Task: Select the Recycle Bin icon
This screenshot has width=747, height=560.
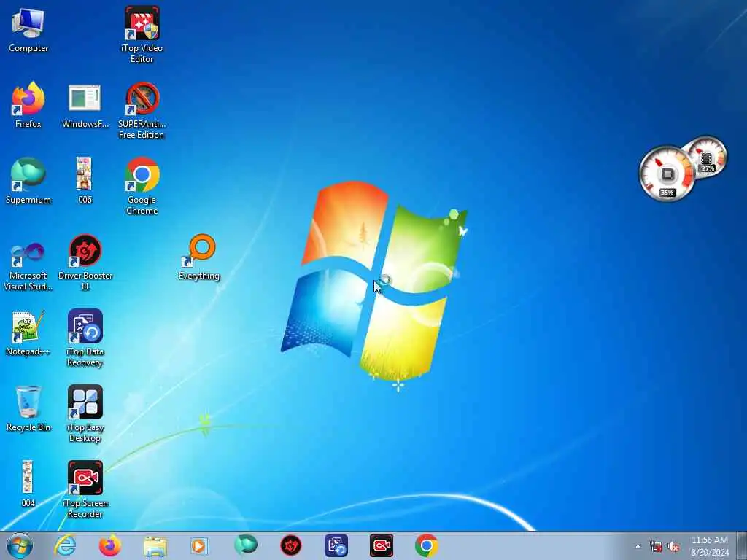Action: click(28, 409)
